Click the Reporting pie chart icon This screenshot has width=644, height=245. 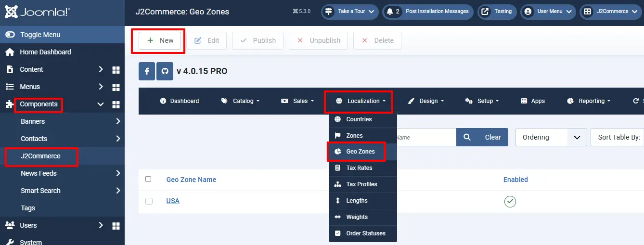pyautogui.click(x=570, y=101)
